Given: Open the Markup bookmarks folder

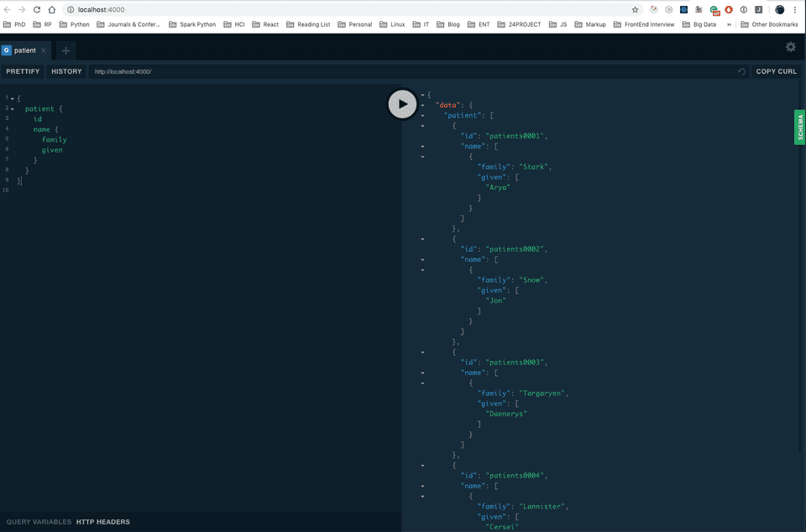Looking at the screenshot, I should click(590, 24).
